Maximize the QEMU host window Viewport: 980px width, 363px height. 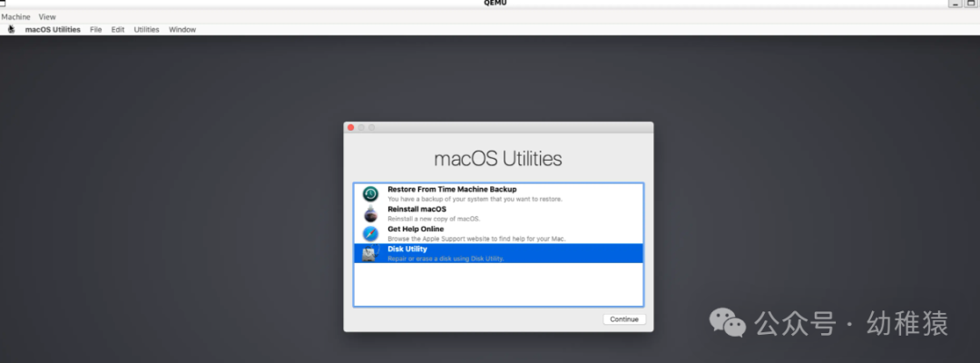pyautogui.click(x=972, y=3)
